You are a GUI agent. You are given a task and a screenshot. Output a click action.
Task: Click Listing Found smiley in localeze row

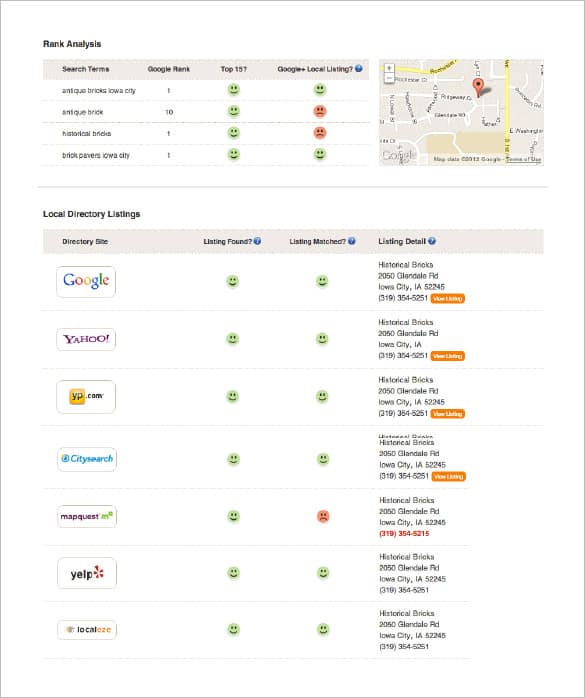[x=233, y=629]
